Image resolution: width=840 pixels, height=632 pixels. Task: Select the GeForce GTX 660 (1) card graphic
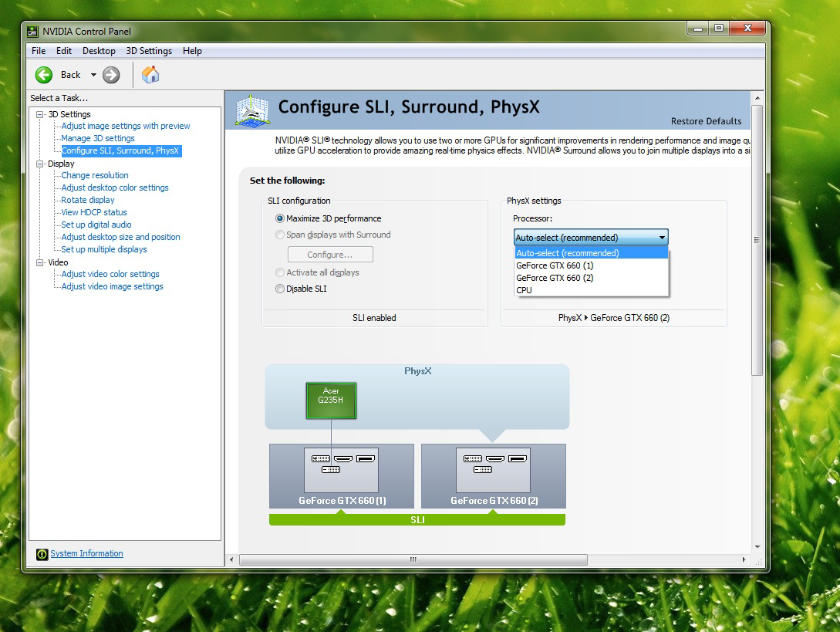click(342, 476)
